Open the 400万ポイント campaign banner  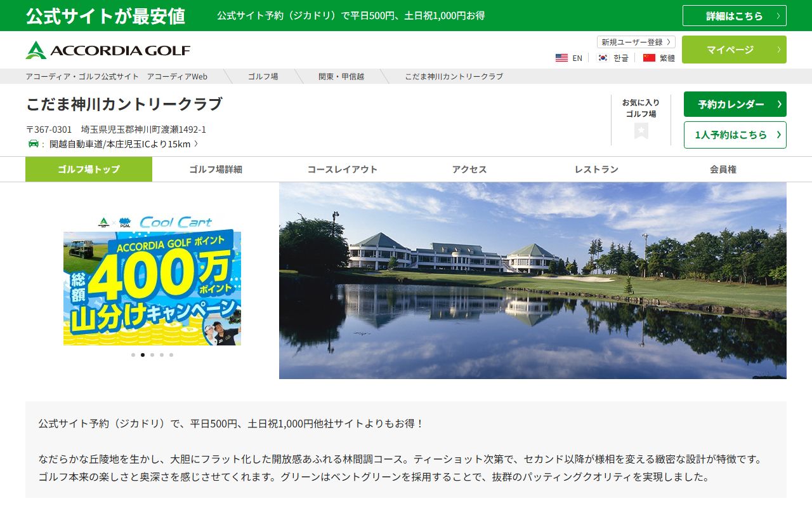(x=152, y=280)
